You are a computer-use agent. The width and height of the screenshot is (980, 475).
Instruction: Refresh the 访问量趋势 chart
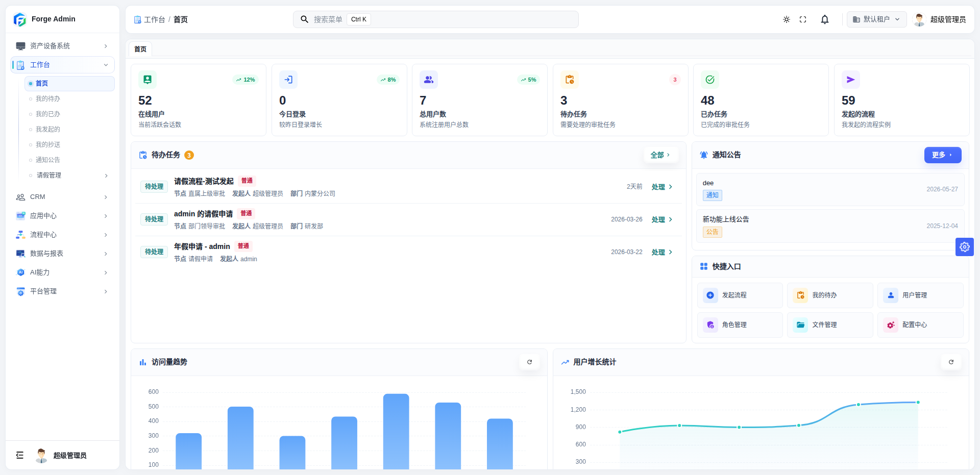[x=530, y=362]
